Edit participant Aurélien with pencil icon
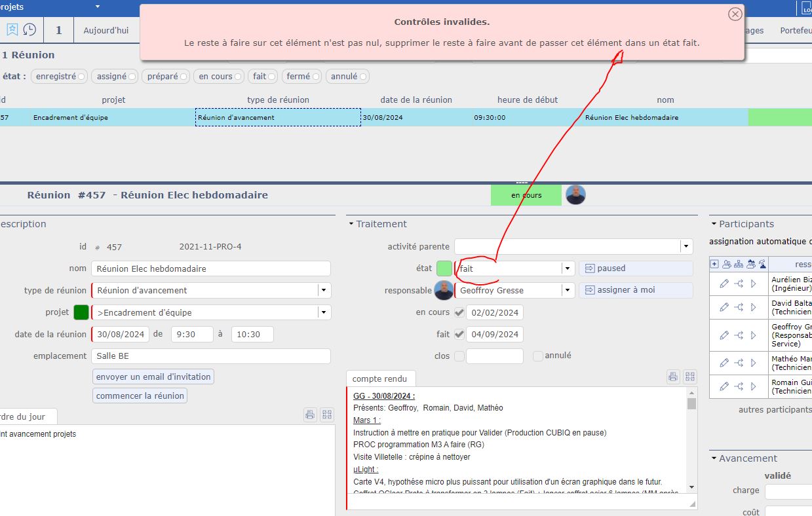This screenshot has width=812, height=516. [x=724, y=284]
